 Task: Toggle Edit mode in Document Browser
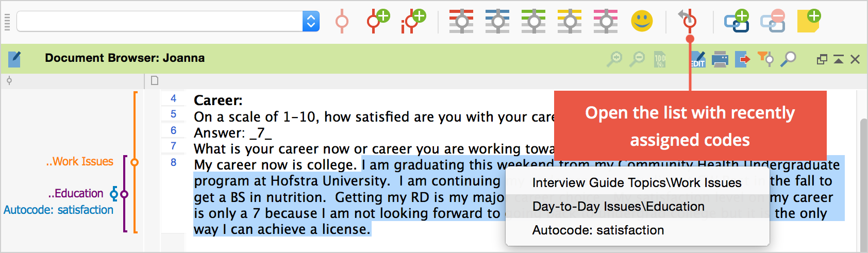(x=698, y=59)
